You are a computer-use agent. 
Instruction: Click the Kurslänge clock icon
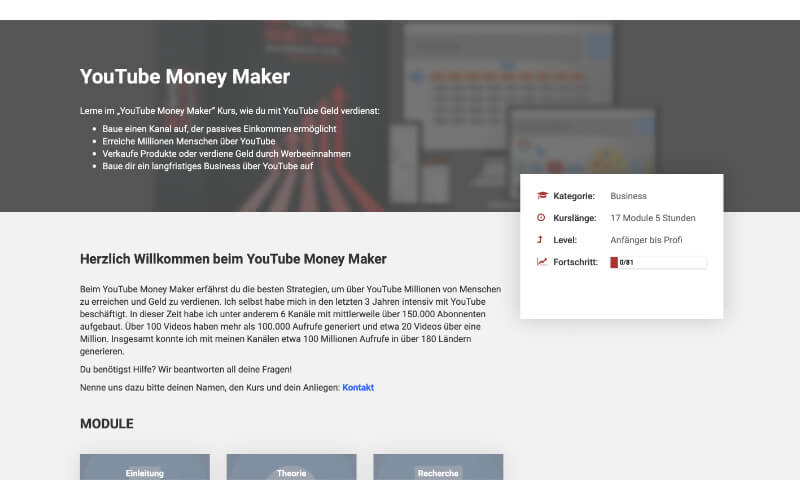[x=541, y=217]
